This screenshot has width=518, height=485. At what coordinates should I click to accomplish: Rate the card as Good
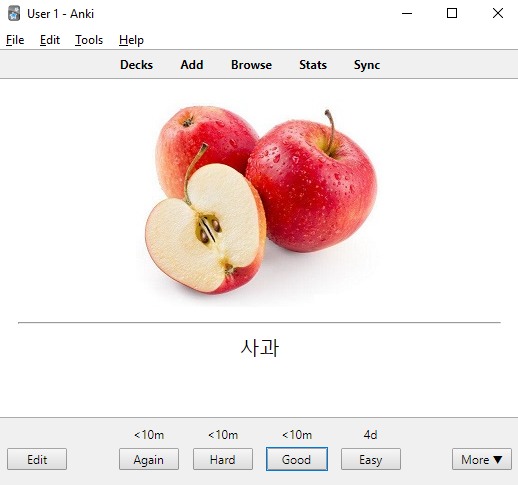(297, 459)
